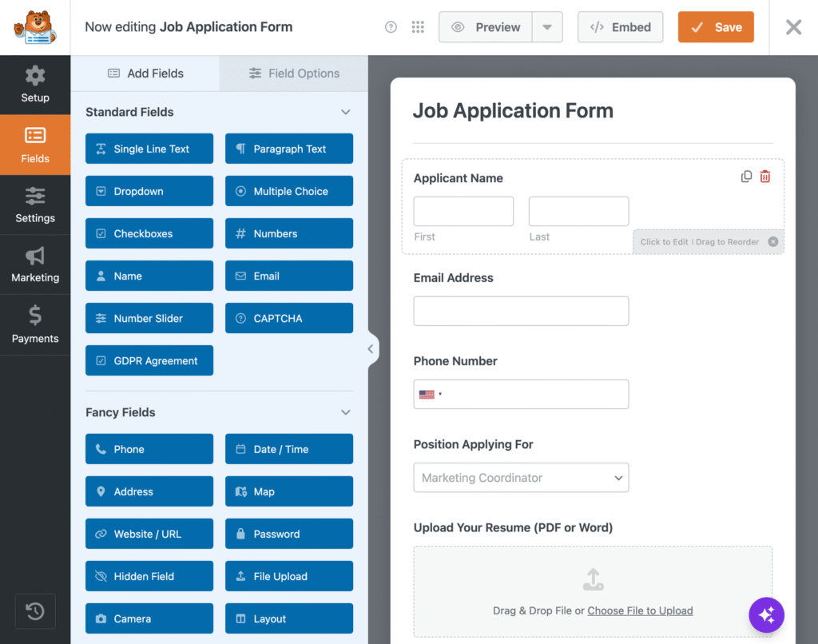Add a Hidden Field
The image size is (818, 644).
149,576
